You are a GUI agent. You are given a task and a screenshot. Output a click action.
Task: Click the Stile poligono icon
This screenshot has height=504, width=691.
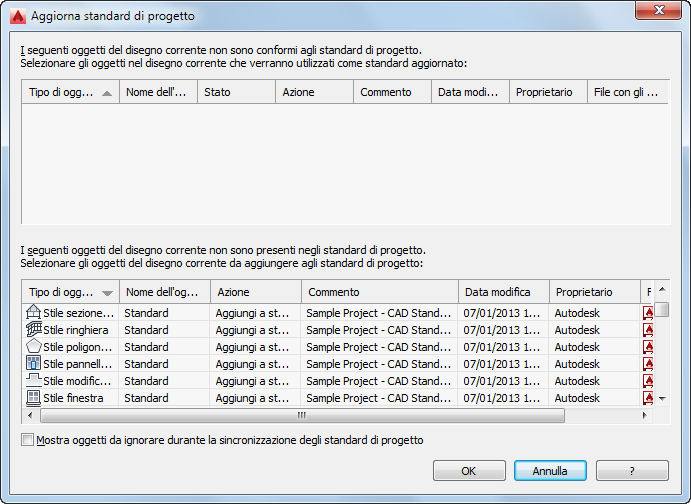click(33, 347)
